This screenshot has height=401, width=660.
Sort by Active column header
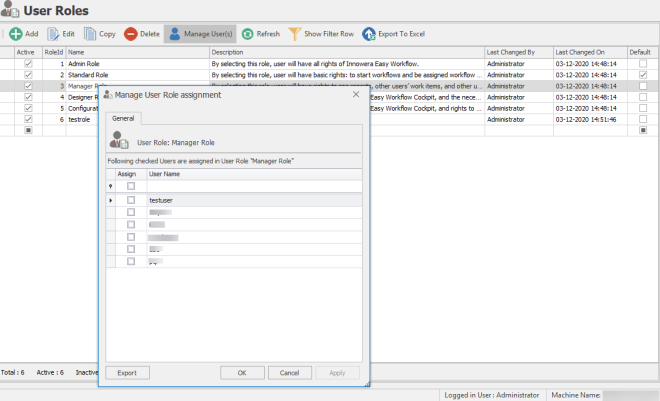click(x=28, y=52)
